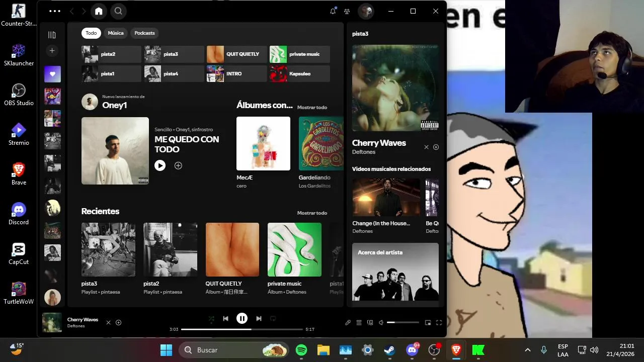Remove Cherry Waves in the playback bar

click(x=108, y=323)
